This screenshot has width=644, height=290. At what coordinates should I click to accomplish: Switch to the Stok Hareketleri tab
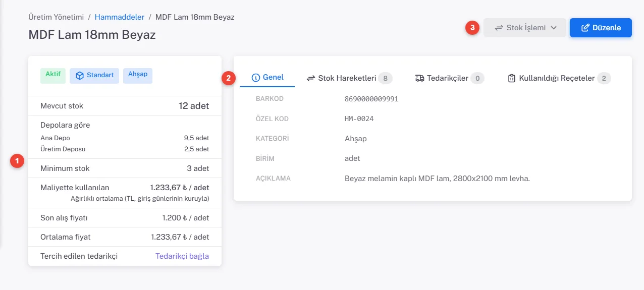coord(349,78)
